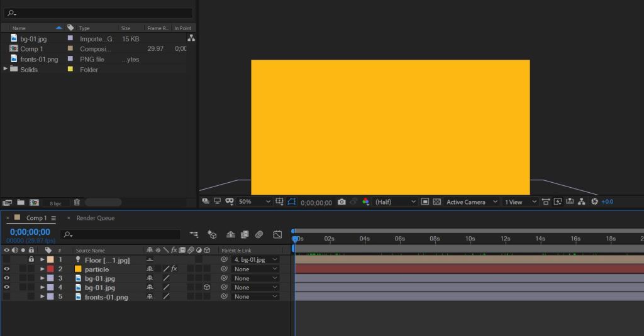Screen dimensions: 644x336
Task: Hide the particle layer using eye toggle
Action: point(7,269)
